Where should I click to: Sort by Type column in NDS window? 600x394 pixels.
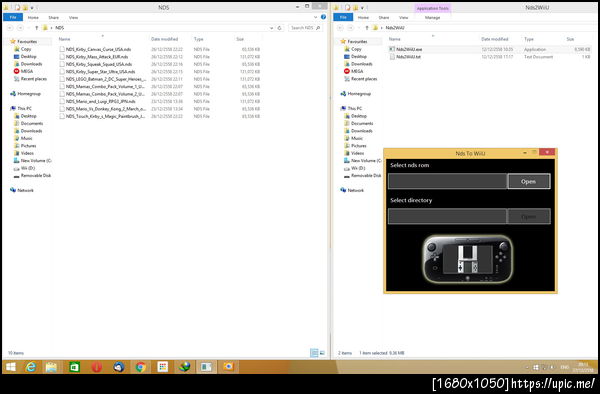tap(198, 39)
